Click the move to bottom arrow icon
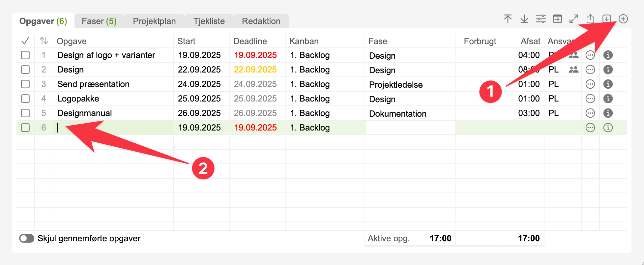The width and height of the screenshot is (644, 265). click(524, 19)
